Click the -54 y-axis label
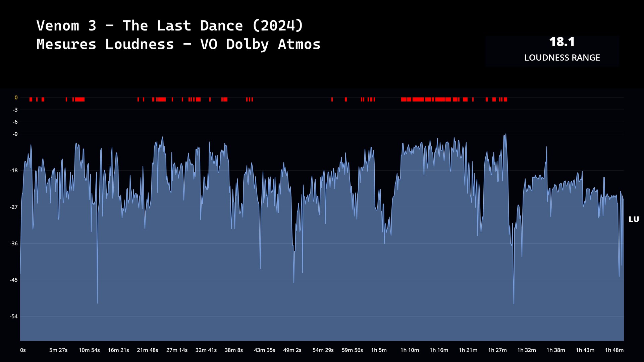 tap(14, 316)
